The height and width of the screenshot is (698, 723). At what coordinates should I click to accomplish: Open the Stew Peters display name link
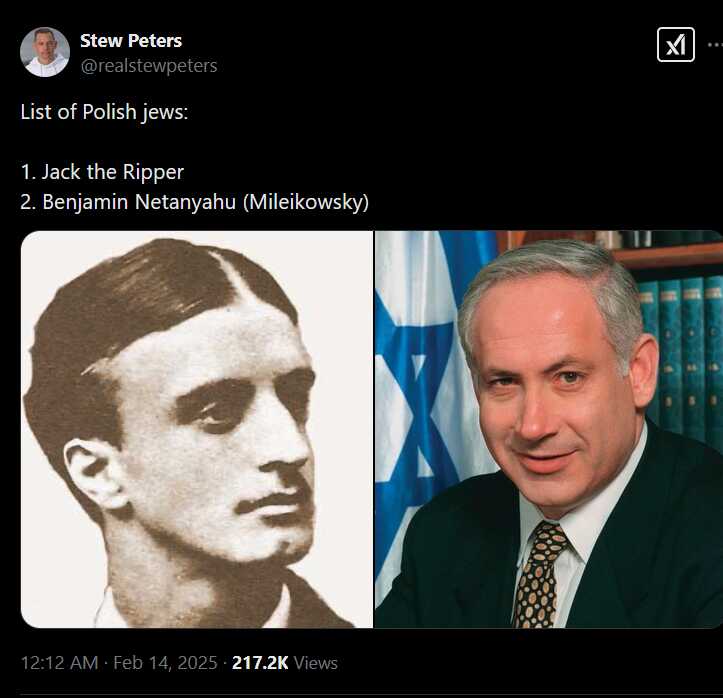(131, 41)
